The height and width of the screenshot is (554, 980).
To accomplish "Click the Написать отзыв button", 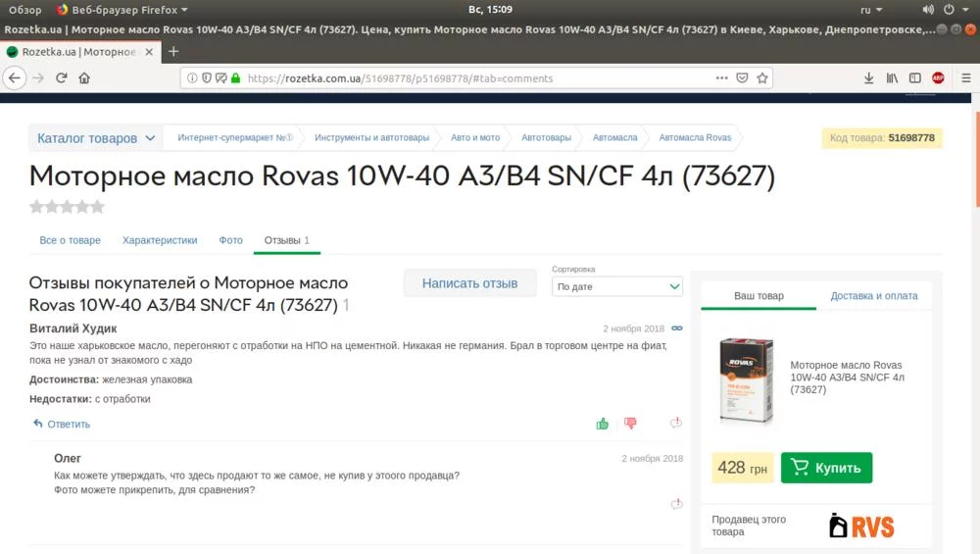I will tap(470, 283).
